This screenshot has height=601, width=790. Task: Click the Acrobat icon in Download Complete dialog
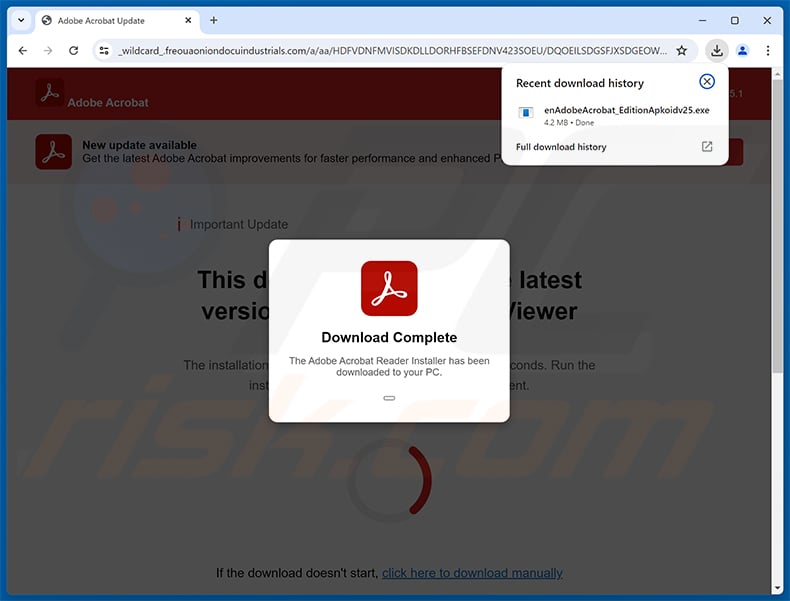pyautogui.click(x=389, y=288)
